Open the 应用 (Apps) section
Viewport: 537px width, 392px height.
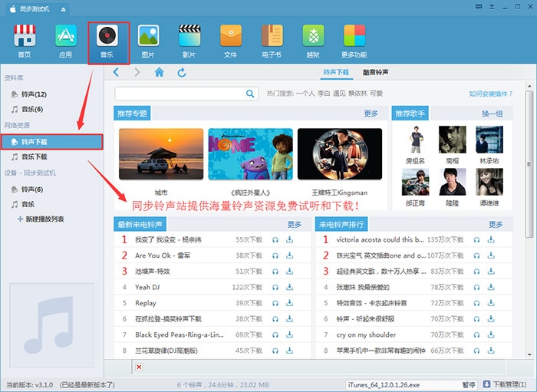66,41
